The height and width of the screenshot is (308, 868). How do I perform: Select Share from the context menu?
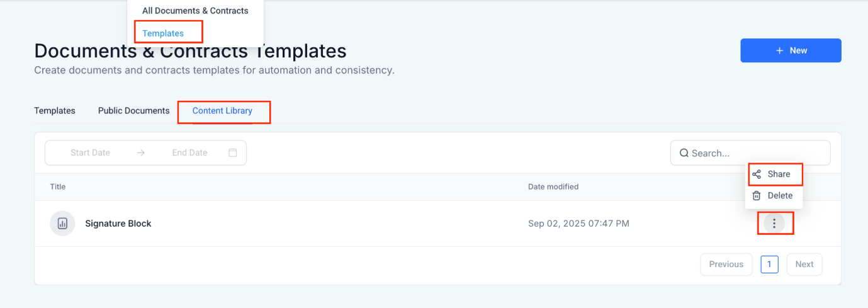[x=779, y=174]
